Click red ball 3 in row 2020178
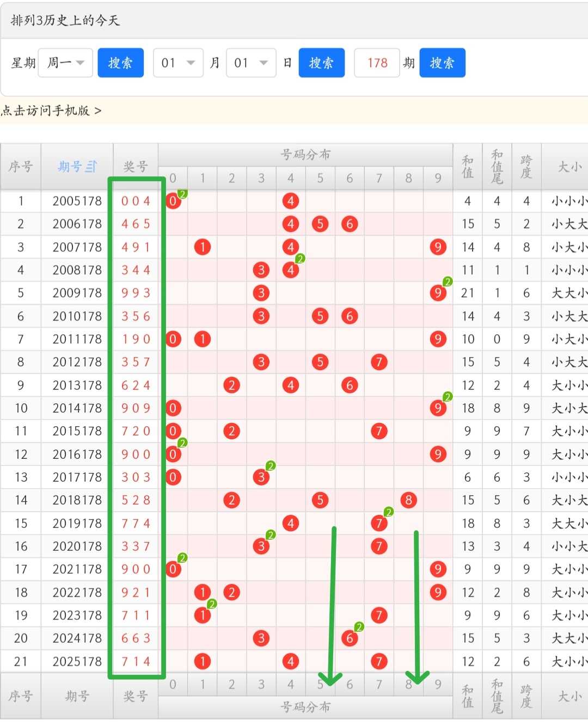This screenshot has height=725, width=588. click(261, 546)
